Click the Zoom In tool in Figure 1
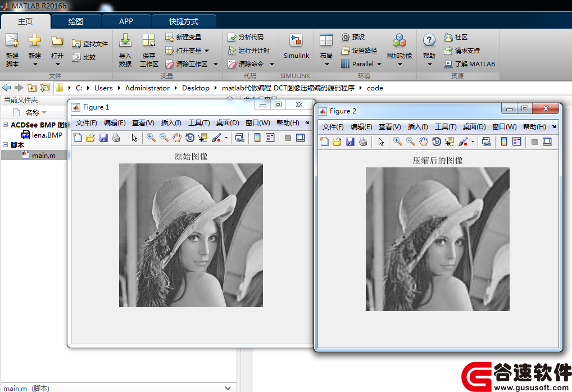Image resolution: width=572 pixels, height=392 pixels. point(151,138)
